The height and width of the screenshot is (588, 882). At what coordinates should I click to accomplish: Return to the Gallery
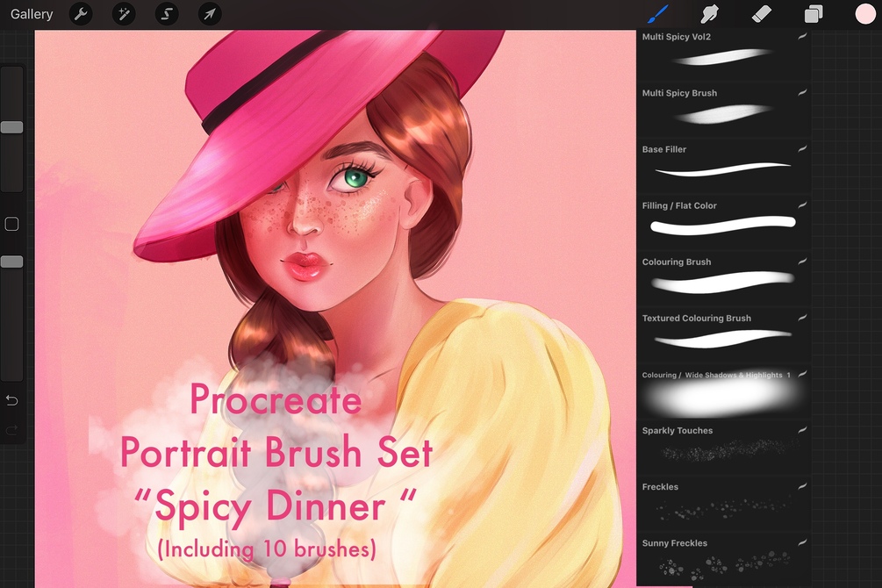pyautogui.click(x=32, y=14)
